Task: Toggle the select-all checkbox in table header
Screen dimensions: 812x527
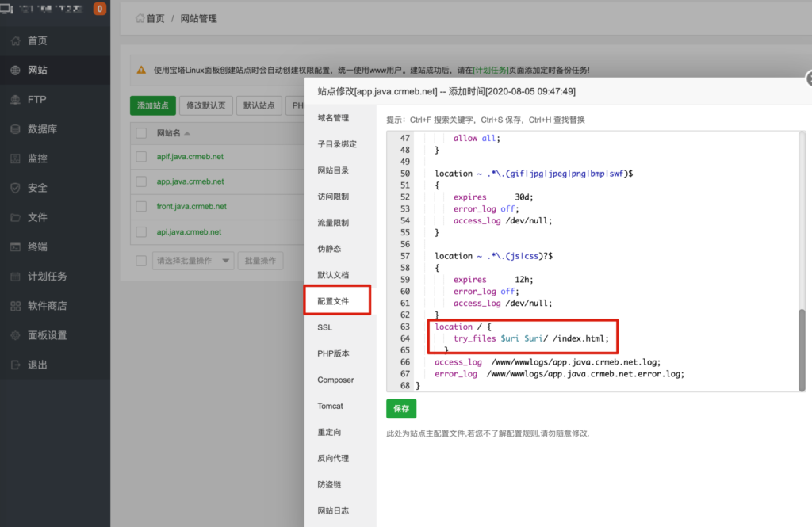Action: point(141,133)
